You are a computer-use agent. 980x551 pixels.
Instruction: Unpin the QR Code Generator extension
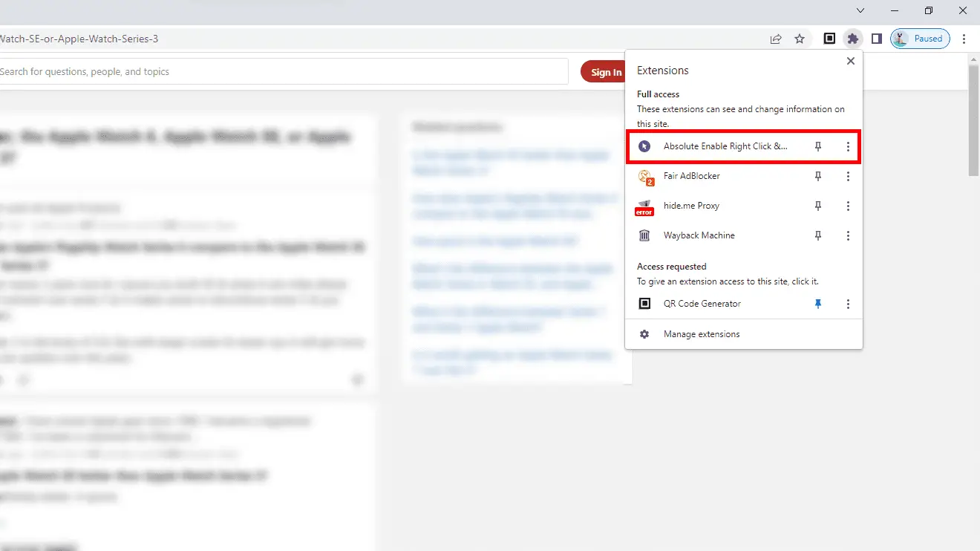[x=818, y=304]
